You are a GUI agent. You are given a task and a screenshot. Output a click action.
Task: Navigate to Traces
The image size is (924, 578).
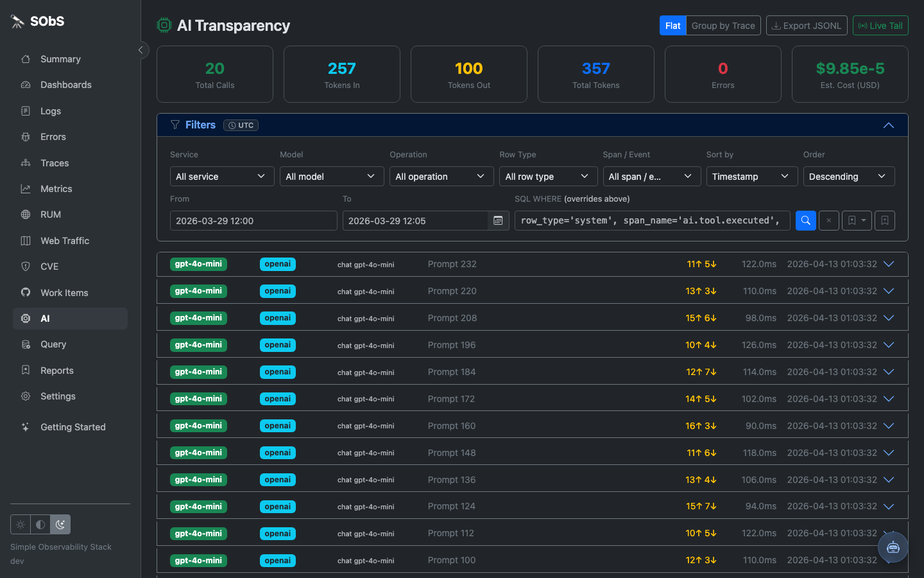click(70, 163)
